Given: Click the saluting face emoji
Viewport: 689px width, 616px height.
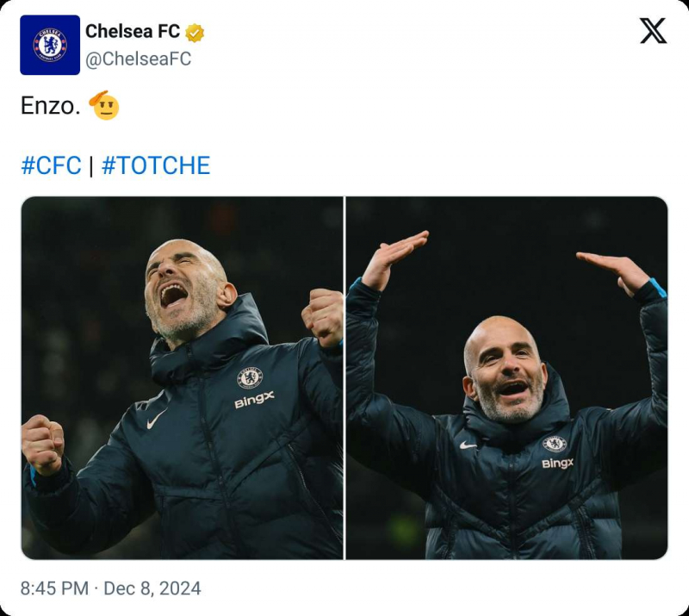Looking at the screenshot, I should tap(103, 105).
